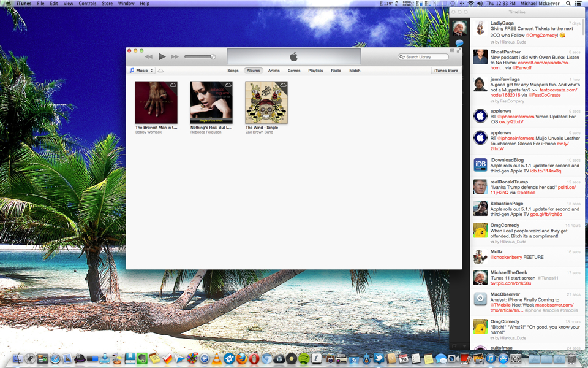This screenshot has width=588, height=368.
Task: Open Trash from the Dock
Action: point(571,359)
